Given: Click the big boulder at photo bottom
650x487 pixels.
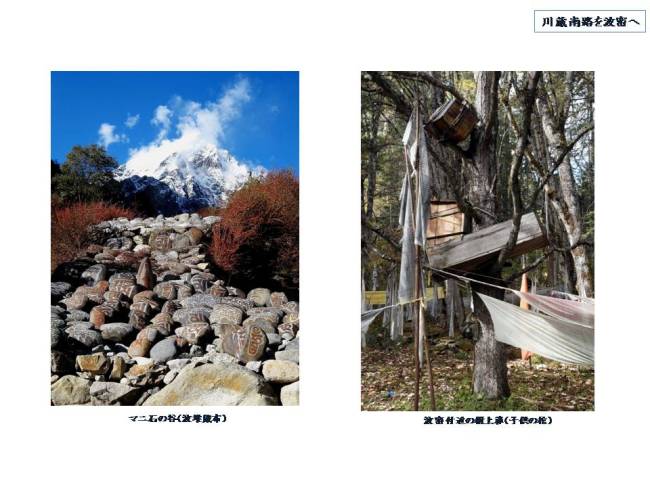Looking at the screenshot, I should coord(213,385).
